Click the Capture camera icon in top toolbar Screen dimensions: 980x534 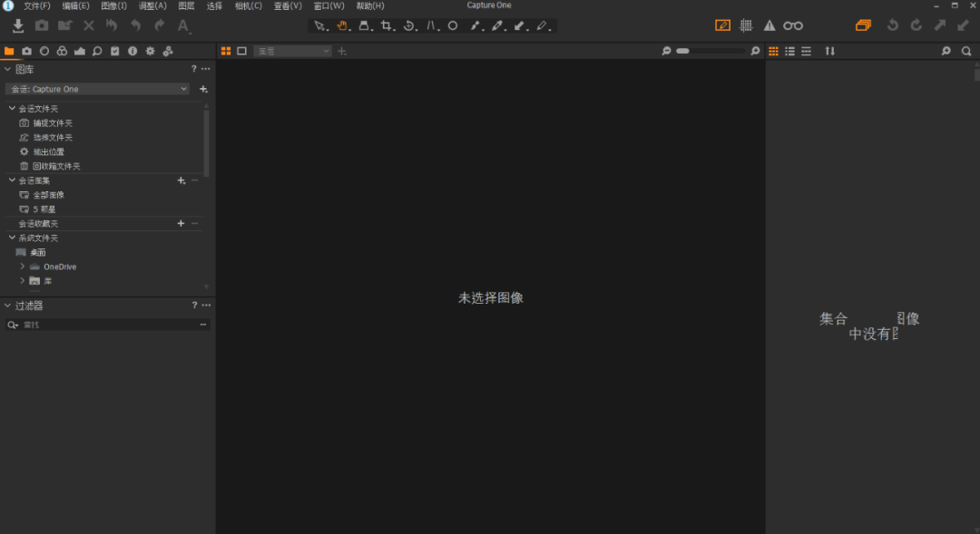[41, 25]
